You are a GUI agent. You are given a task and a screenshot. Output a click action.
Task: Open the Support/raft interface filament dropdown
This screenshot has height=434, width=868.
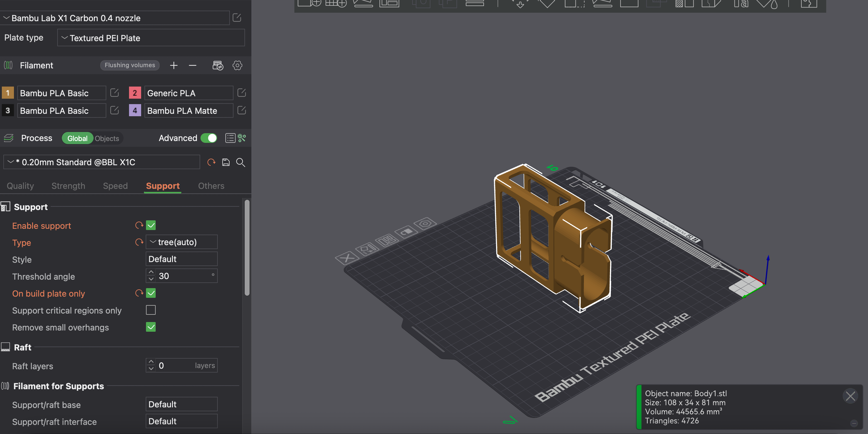(x=182, y=421)
